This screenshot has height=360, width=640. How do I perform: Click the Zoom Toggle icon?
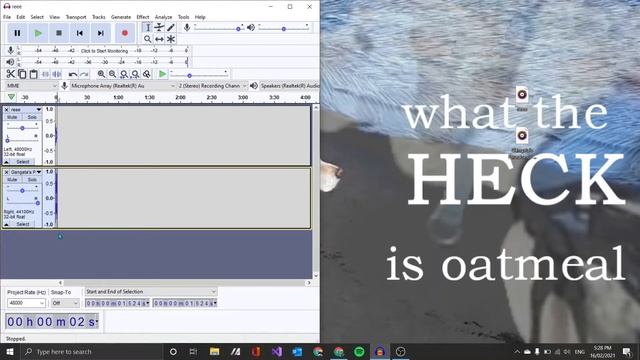tap(147, 74)
